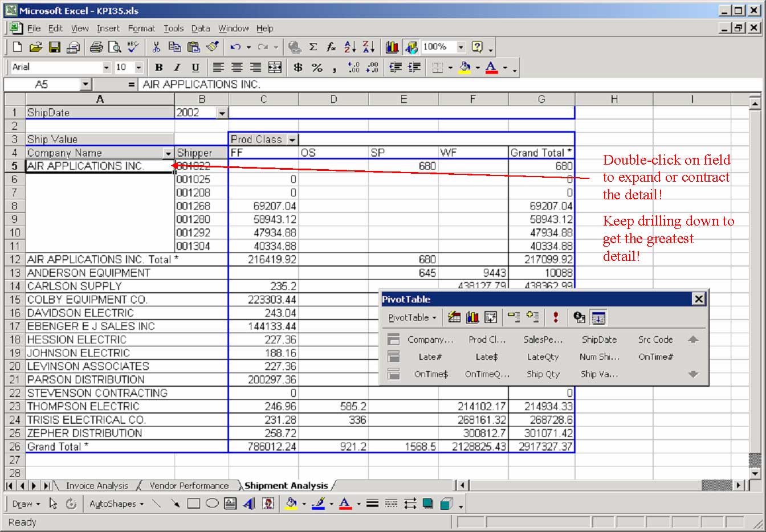Merge and center the cells
The height and width of the screenshot is (532, 766).
point(275,68)
